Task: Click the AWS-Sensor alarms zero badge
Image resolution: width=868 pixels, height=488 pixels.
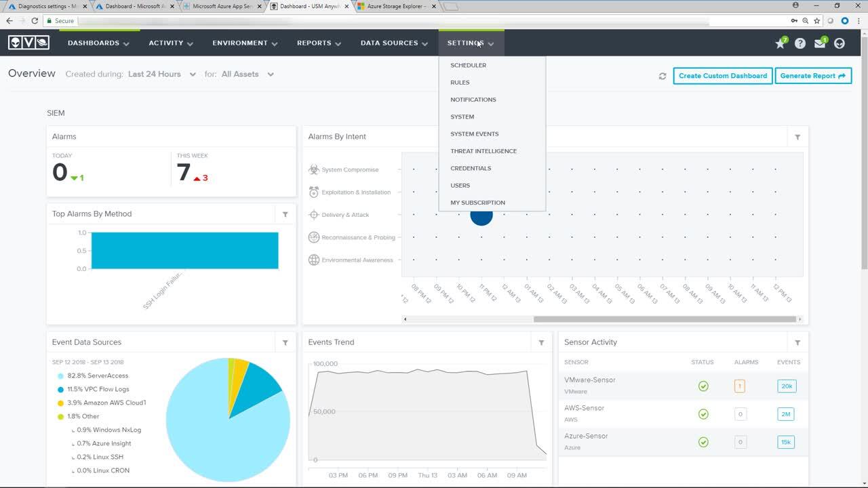Action: pos(740,414)
